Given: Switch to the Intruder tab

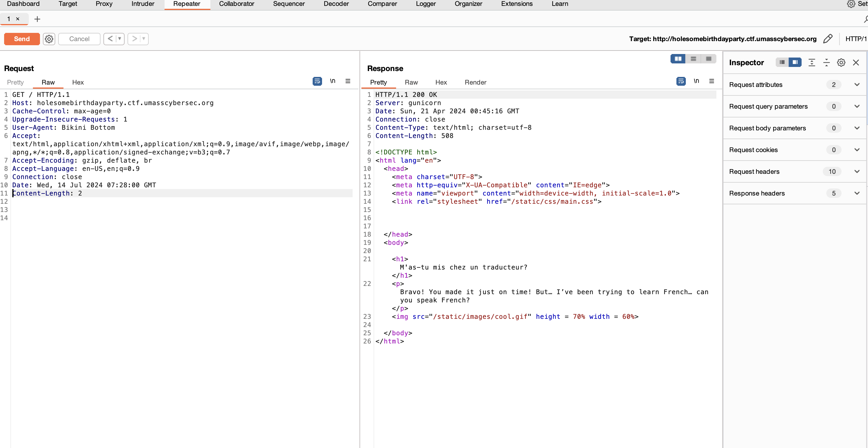Looking at the screenshot, I should (x=143, y=4).
